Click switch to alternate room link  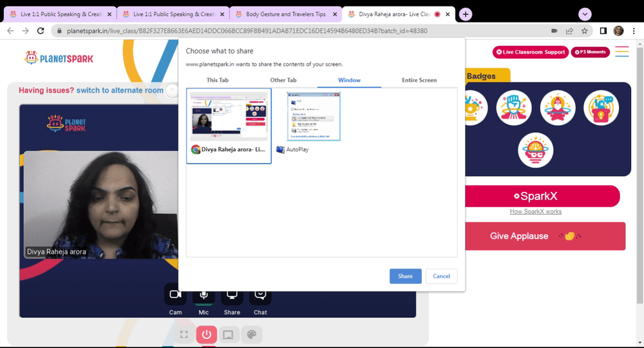pos(120,90)
